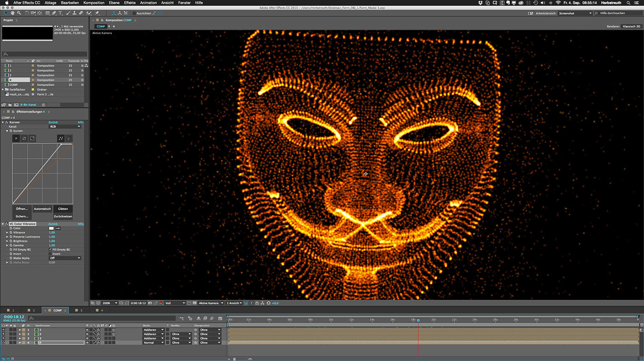Toggle the Kurven effect fx switch
Screen dimensions: 644x361
[x=6, y=122]
